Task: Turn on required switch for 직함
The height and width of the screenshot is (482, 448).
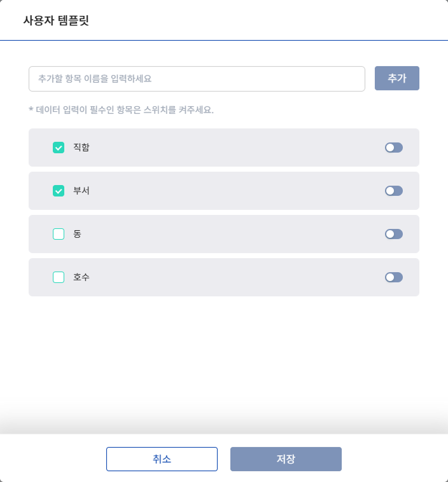Action: pyautogui.click(x=393, y=148)
